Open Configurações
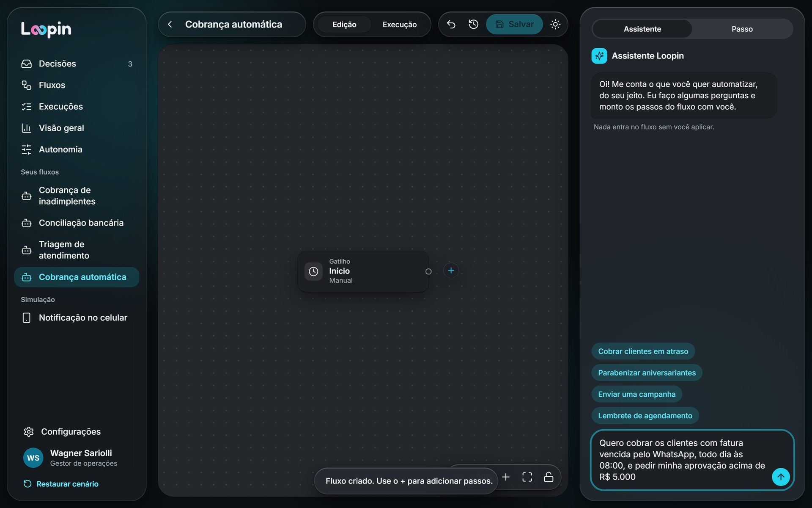Screen dimensions: 812x508 point(63,432)
